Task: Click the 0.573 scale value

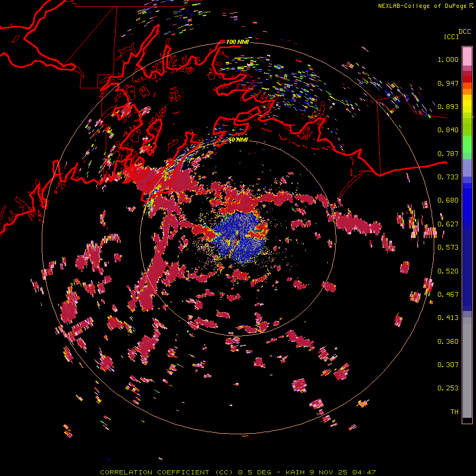Action: (x=448, y=248)
